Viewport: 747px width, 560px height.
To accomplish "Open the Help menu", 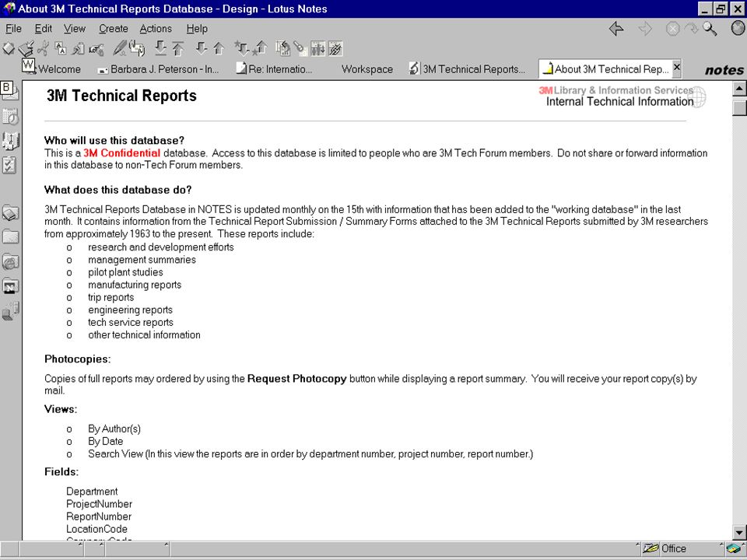I will tap(197, 29).
